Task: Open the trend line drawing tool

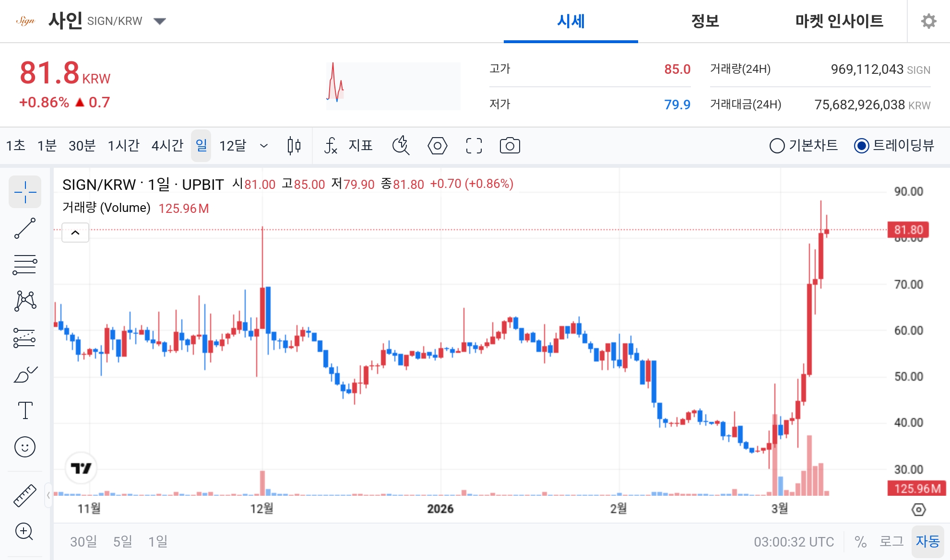Action: pyautogui.click(x=25, y=228)
